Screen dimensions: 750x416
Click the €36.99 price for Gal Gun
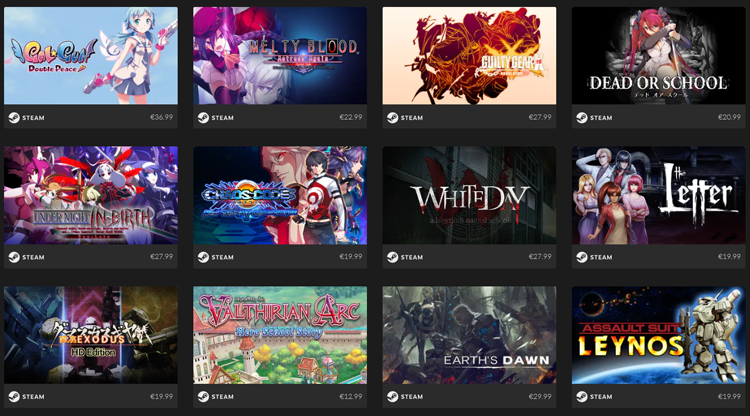point(162,117)
